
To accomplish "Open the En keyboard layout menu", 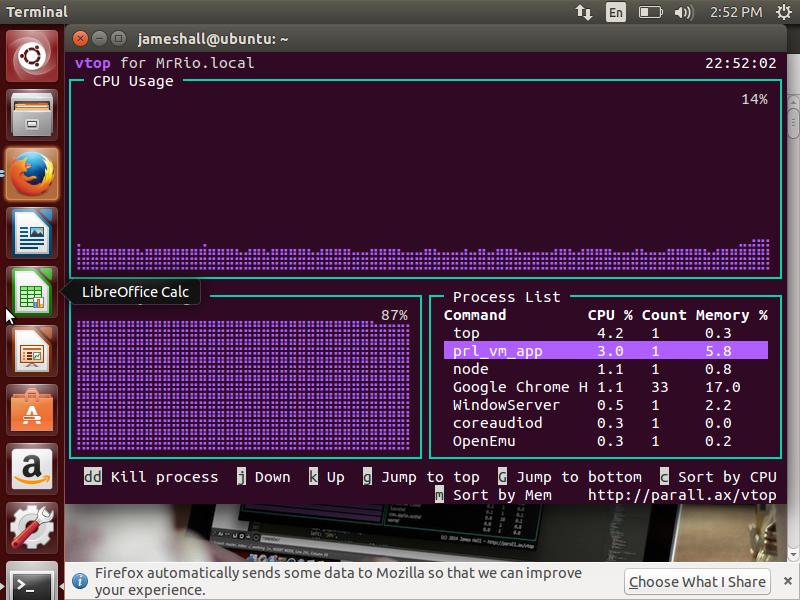I will tap(616, 12).
